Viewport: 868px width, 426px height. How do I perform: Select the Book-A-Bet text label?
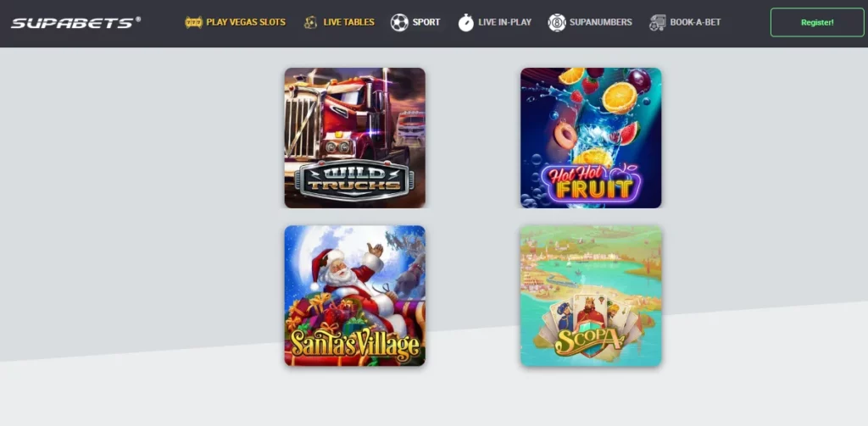point(695,23)
